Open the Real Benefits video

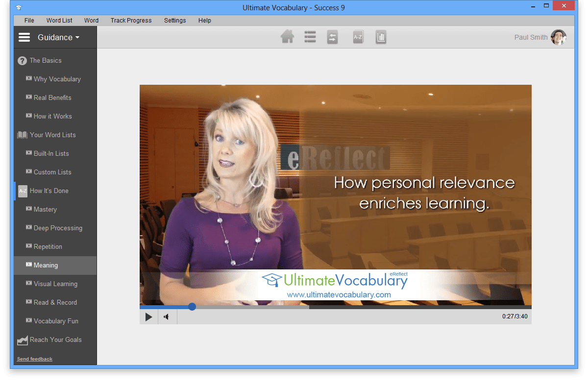[x=55, y=98]
